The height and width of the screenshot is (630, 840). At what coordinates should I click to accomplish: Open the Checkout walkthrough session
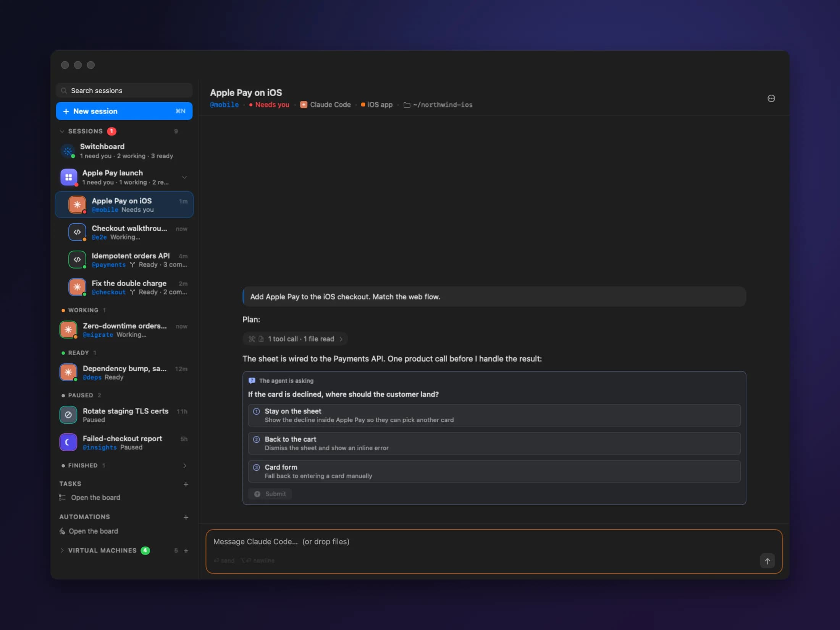coord(124,232)
